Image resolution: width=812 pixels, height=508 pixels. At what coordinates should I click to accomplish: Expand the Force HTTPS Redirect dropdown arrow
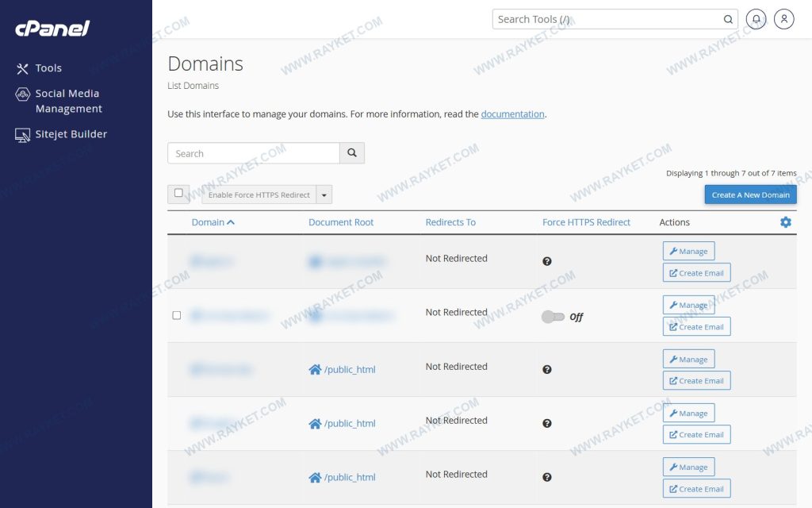[x=324, y=195]
